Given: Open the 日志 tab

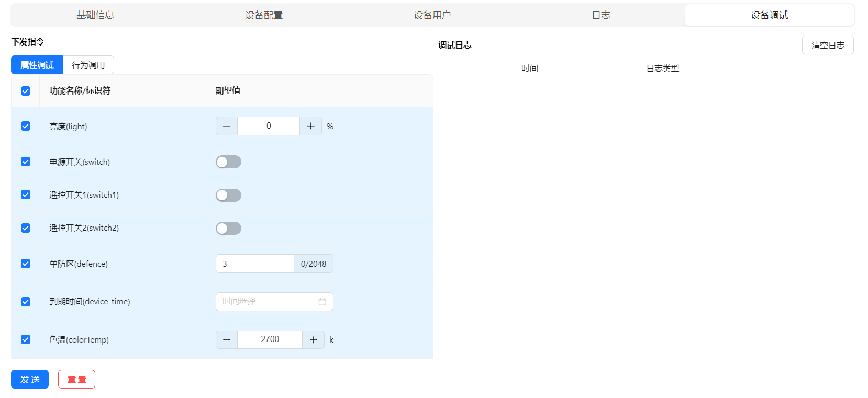Looking at the screenshot, I should coord(601,15).
